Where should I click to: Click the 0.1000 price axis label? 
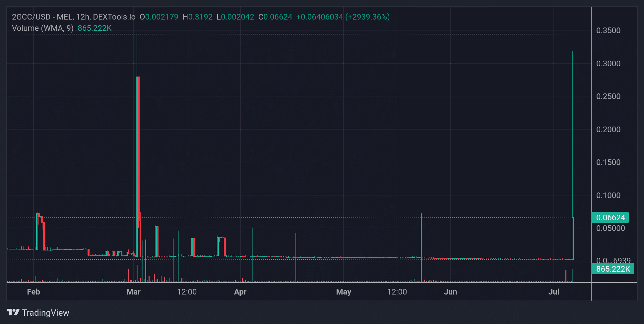[x=608, y=195]
